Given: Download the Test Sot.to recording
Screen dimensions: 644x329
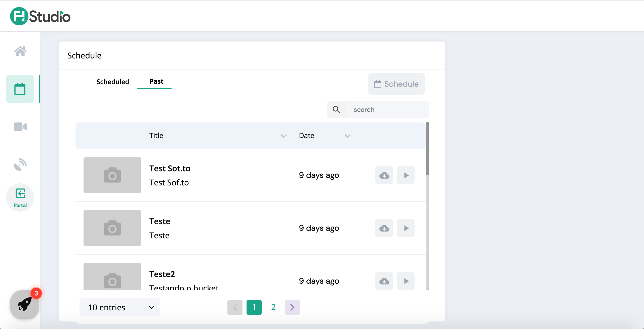Looking at the screenshot, I should pyautogui.click(x=384, y=175).
